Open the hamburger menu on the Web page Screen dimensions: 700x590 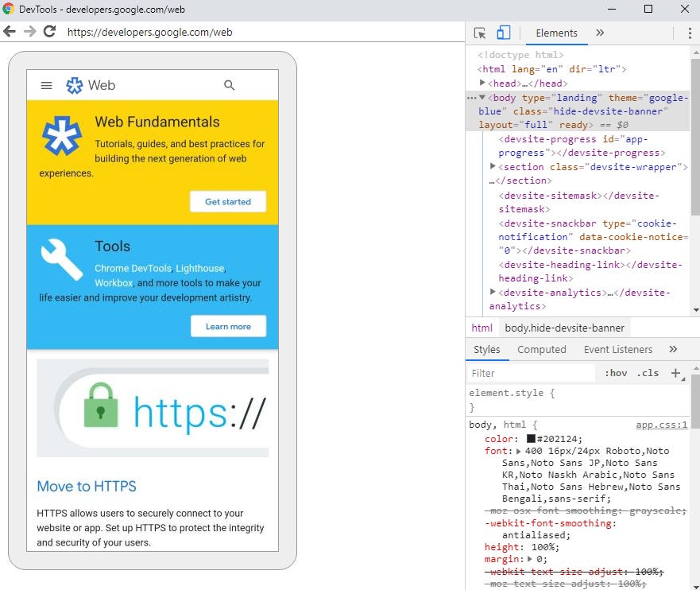coord(46,85)
